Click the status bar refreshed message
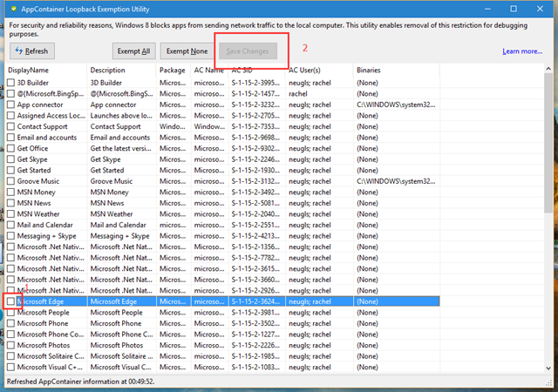558x392 pixels. click(81, 382)
